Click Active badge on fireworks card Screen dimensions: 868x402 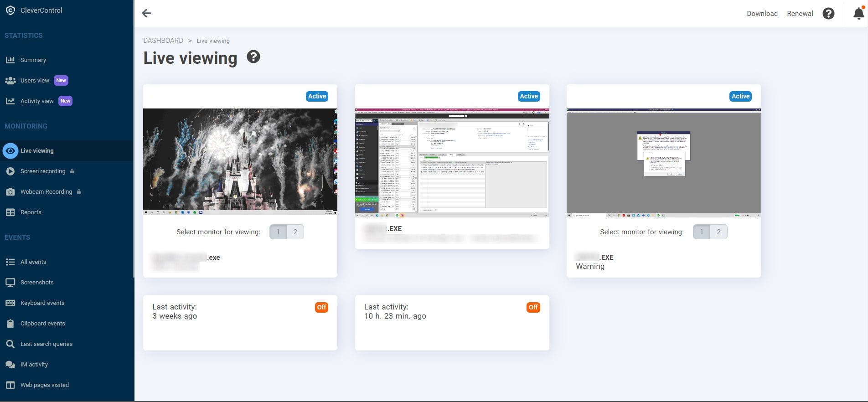tap(317, 96)
